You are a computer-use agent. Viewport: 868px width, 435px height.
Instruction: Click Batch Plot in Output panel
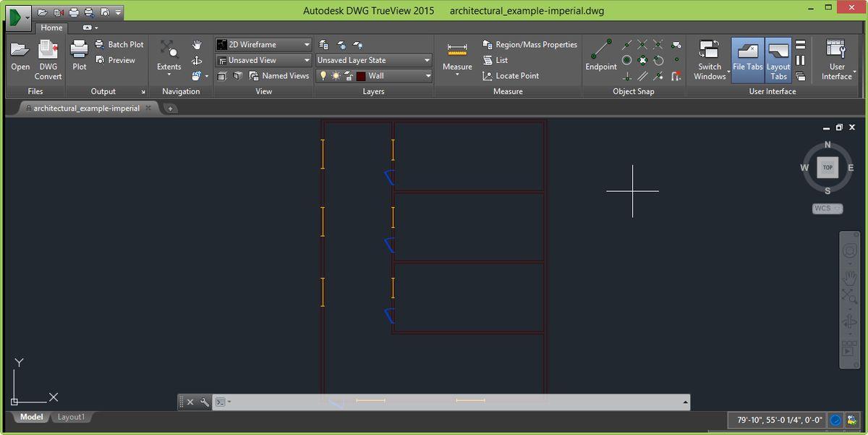click(x=119, y=44)
